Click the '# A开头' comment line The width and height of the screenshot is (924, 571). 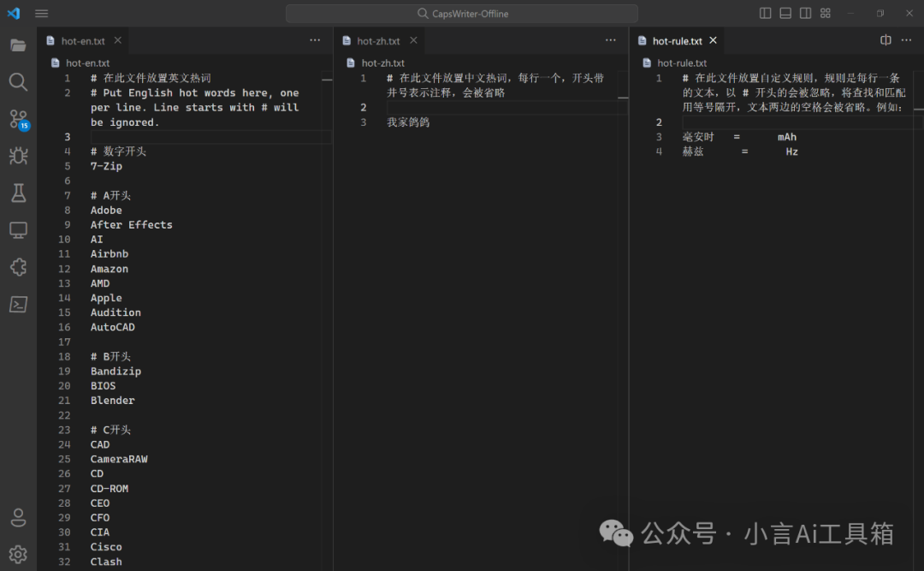click(110, 196)
